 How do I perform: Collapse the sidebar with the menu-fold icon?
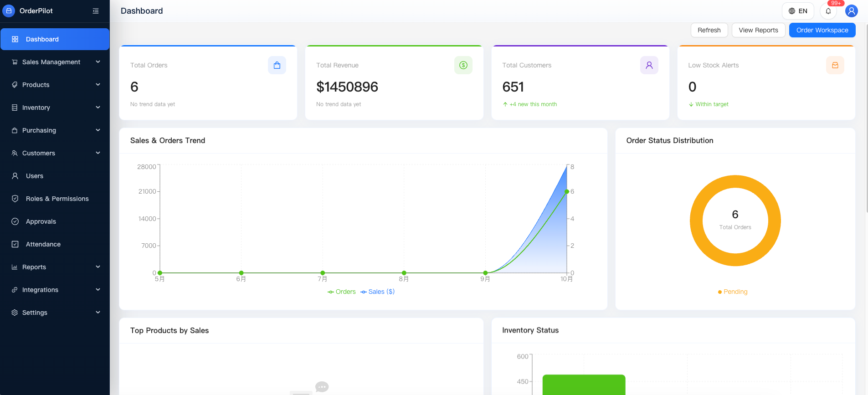(x=96, y=11)
